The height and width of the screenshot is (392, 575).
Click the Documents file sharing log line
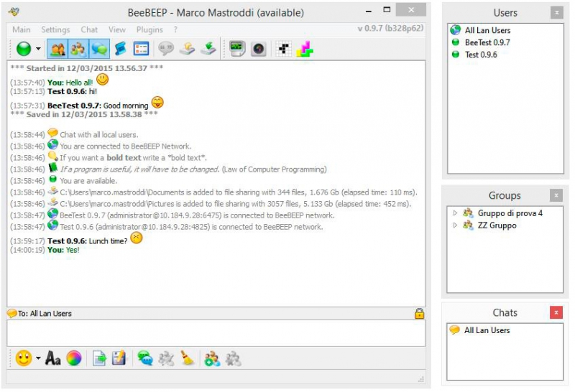click(x=213, y=192)
